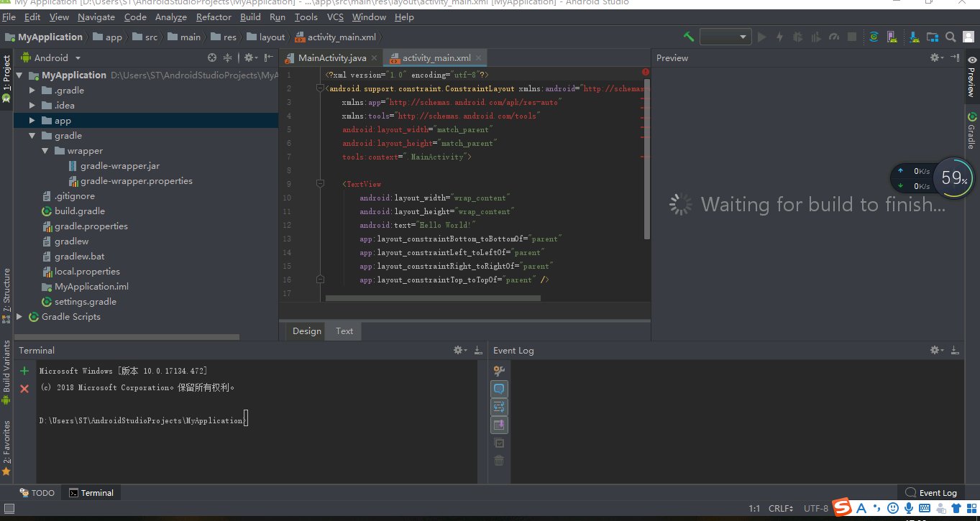The image size is (980, 521).
Task: Expand the .gradle folder
Action: tap(32, 90)
